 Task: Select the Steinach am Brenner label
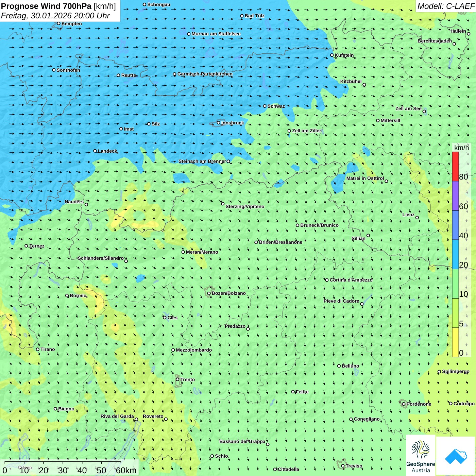[202, 161]
